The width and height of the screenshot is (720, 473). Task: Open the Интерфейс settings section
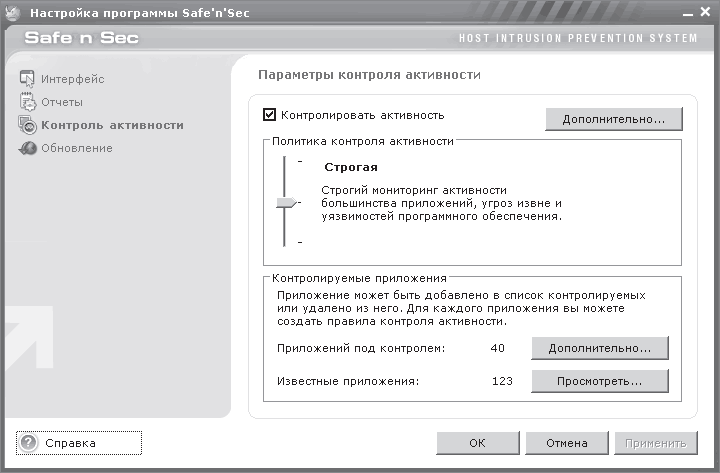click(72, 79)
